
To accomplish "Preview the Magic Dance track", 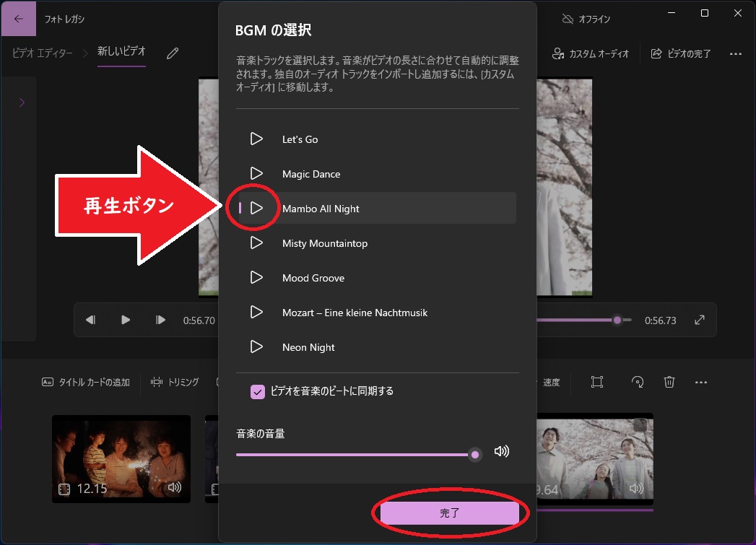I will pos(256,173).
